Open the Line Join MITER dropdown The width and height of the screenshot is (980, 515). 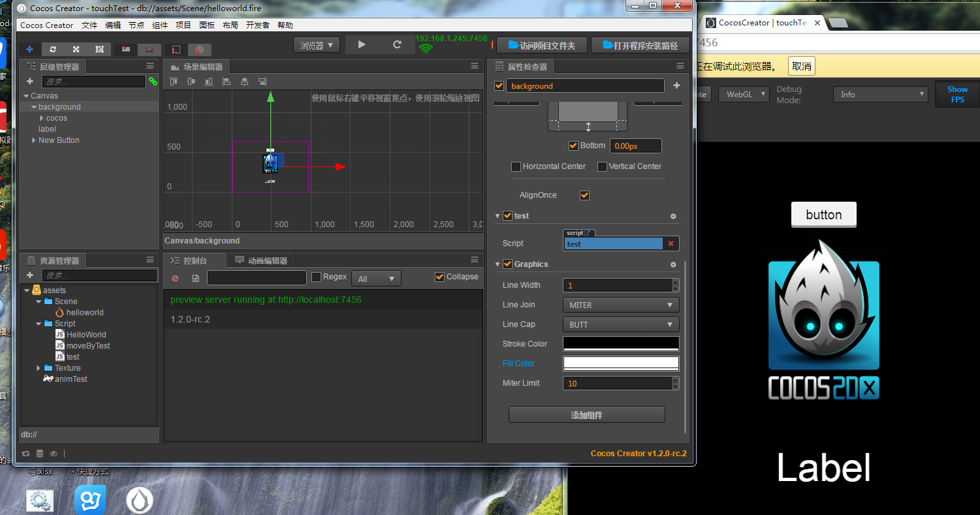point(620,305)
